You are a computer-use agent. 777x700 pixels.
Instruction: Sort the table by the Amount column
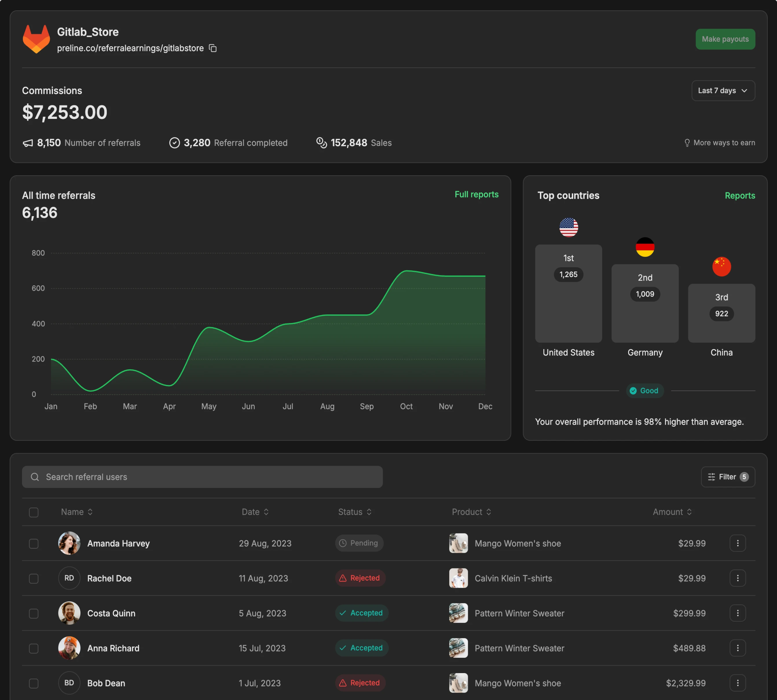pyautogui.click(x=672, y=512)
